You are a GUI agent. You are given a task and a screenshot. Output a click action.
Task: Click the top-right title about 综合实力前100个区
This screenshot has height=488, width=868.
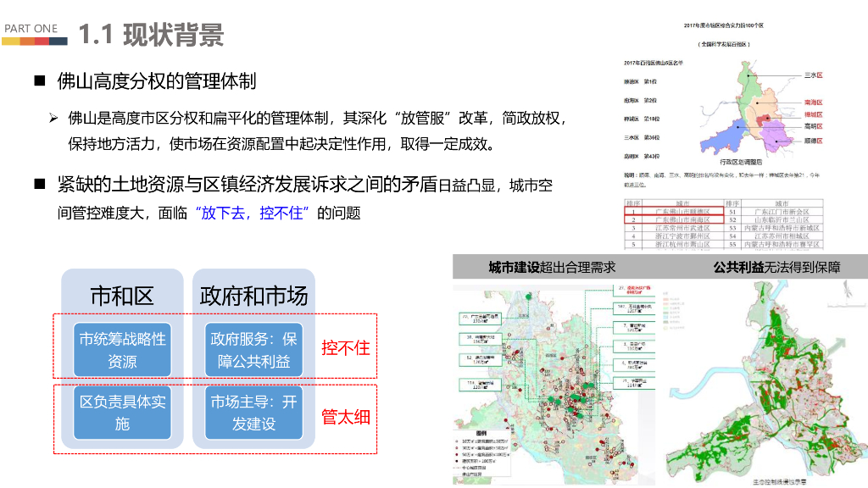click(724, 25)
